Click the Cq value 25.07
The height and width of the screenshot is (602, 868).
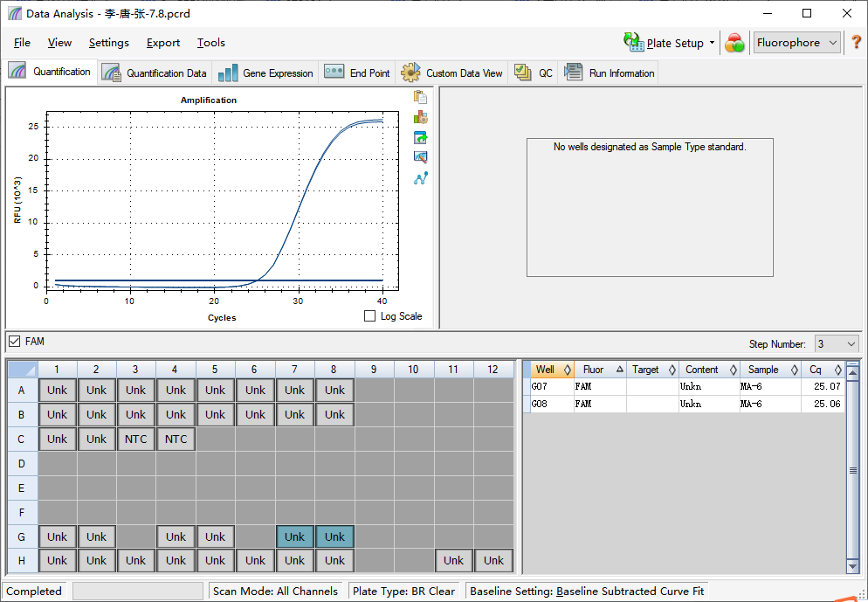point(826,386)
